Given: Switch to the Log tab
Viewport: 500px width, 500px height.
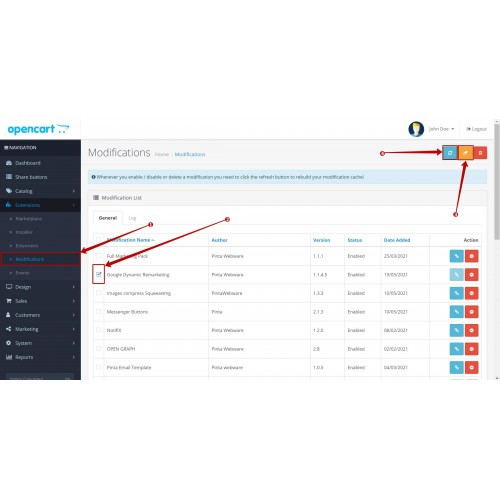Looking at the screenshot, I should pyautogui.click(x=132, y=218).
